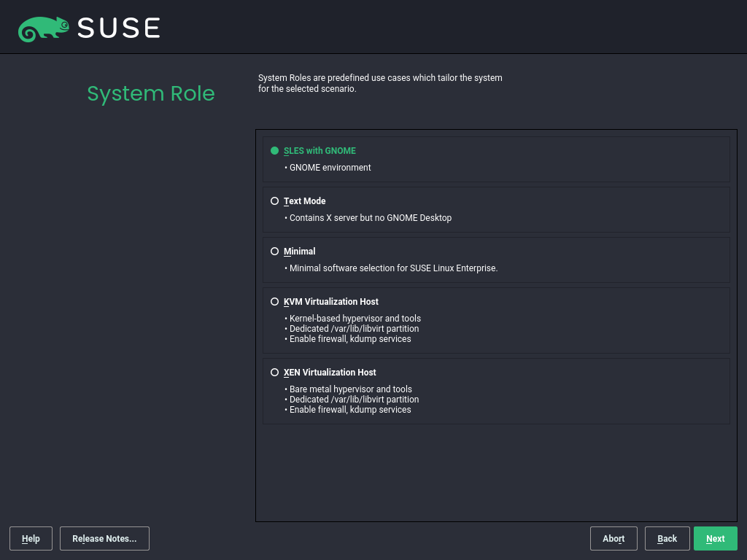Click the 'Minimal software selection' description

393,268
